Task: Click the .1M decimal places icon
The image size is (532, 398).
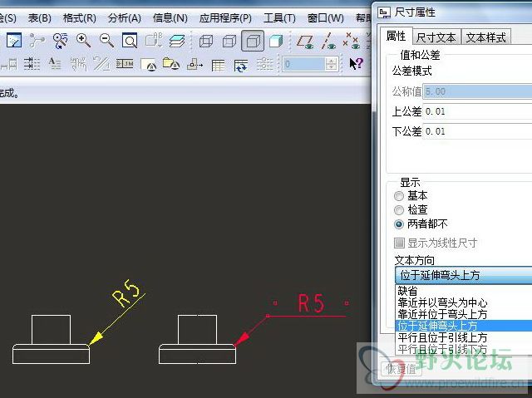Action: click(x=125, y=64)
